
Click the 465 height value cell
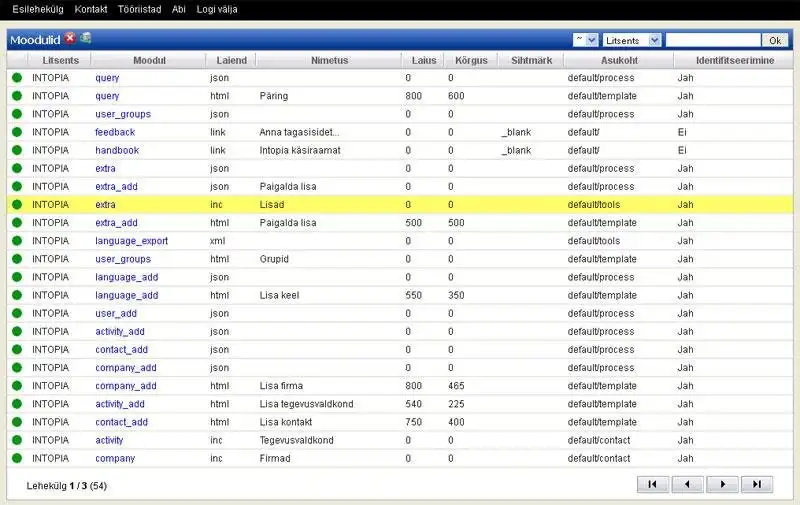456,386
